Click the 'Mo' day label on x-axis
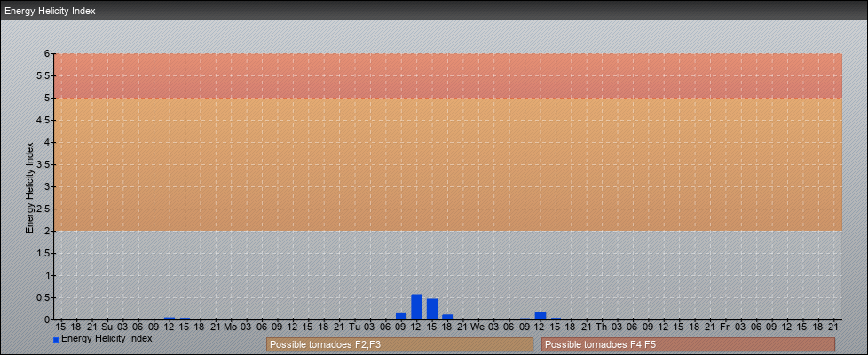The height and width of the screenshot is (355, 868). [230, 327]
